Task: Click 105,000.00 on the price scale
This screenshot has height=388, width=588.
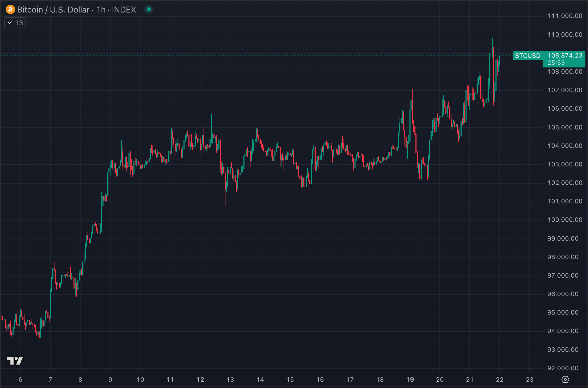Action: pos(565,127)
